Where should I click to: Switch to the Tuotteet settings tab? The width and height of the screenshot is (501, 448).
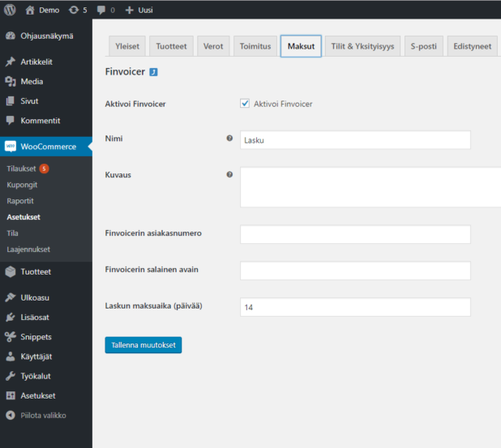171,46
